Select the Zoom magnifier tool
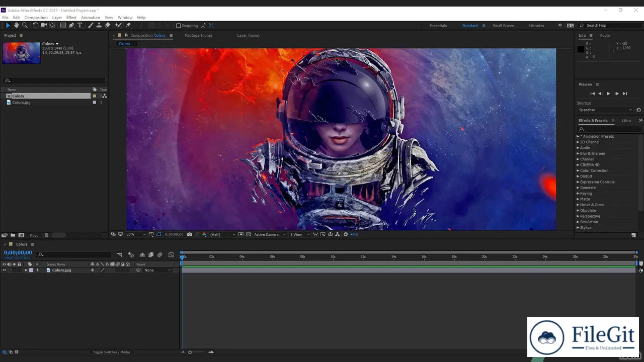 [x=25, y=25]
